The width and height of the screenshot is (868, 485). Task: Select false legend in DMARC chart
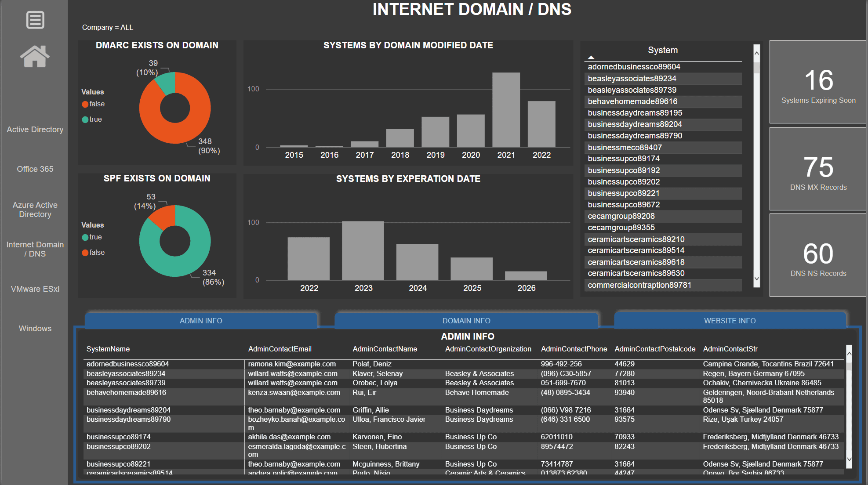click(93, 104)
